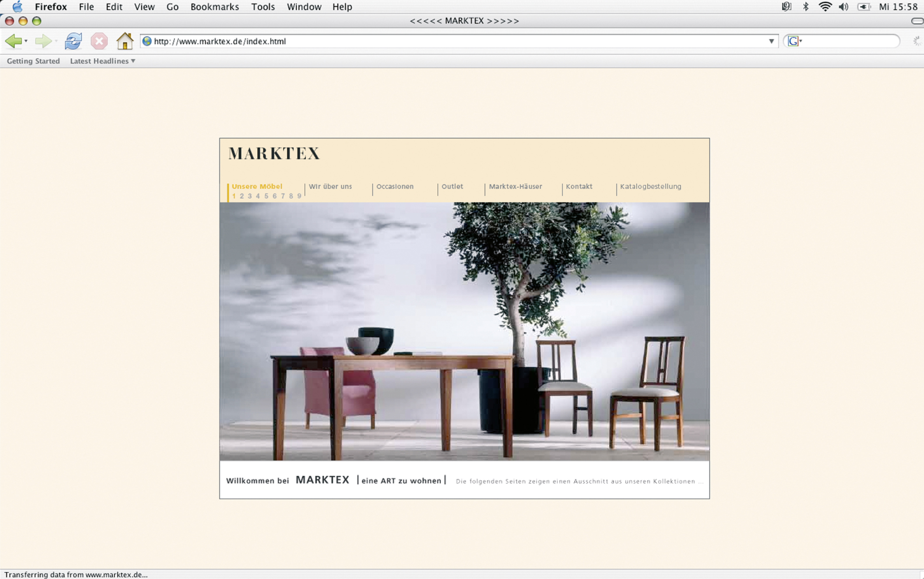Viewport: 924px width, 579px height.
Task: Click the volume speaker icon
Action: (x=843, y=6)
